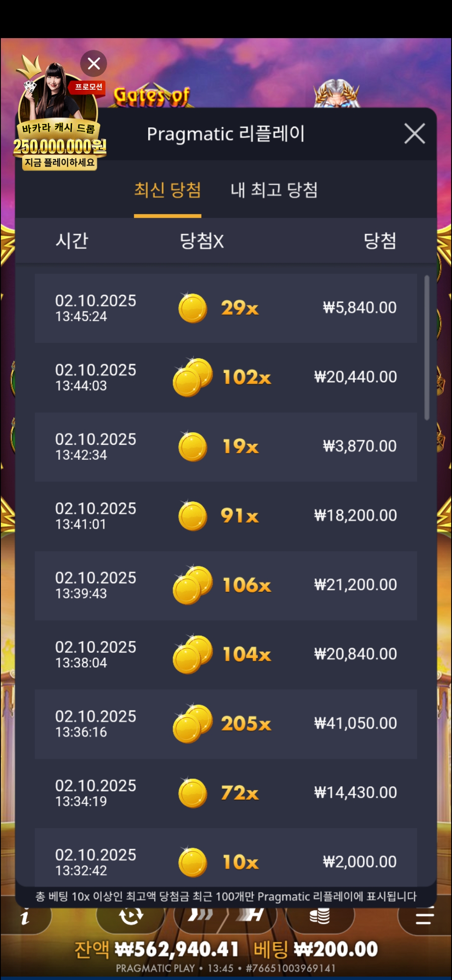Click the 시간 column header
This screenshot has height=980, width=452.
pyautogui.click(x=72, y=241)
